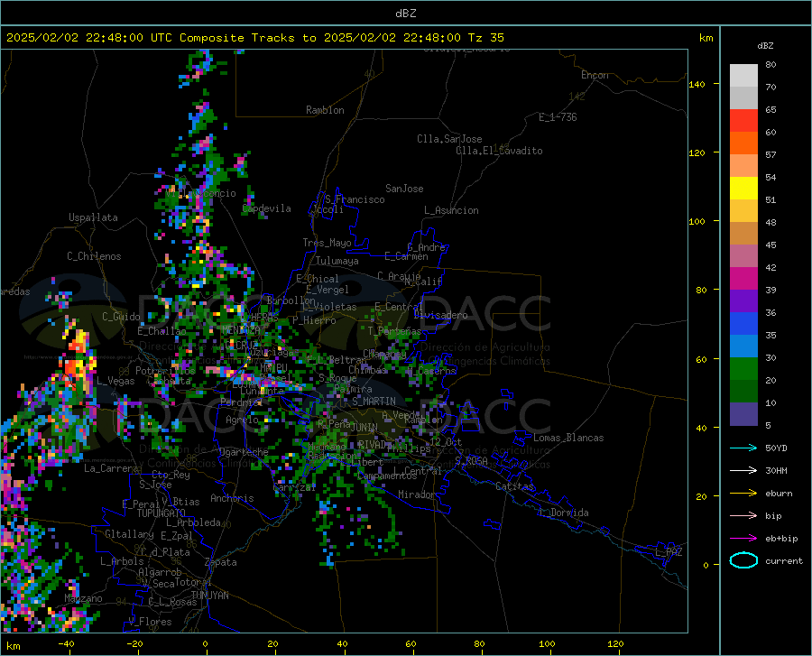Click the bip pink arrow legend icon
Image resolution: width=812 pixels, height=656 pixels.
pos(743,516)
